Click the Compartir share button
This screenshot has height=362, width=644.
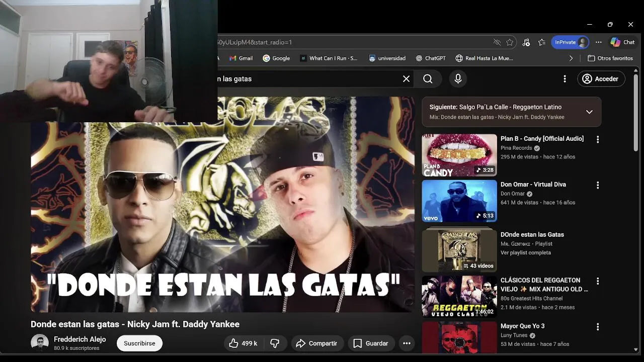point(317,343)
